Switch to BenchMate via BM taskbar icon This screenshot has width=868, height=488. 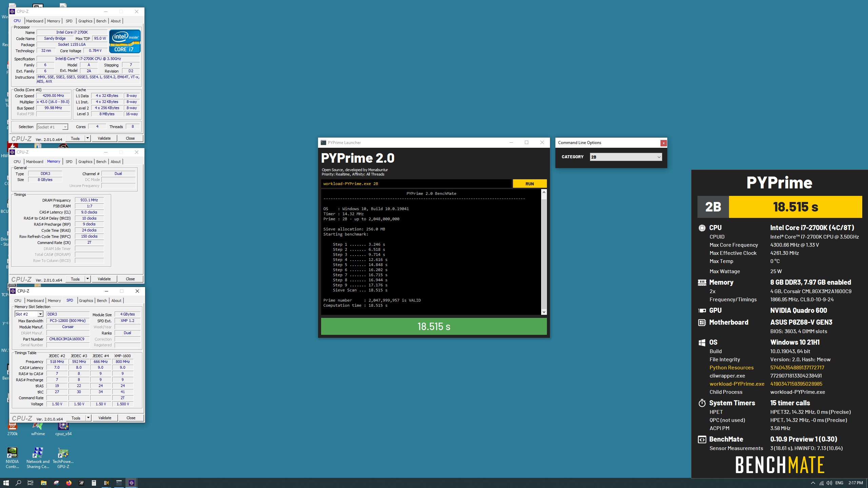(x=106, y=483)
